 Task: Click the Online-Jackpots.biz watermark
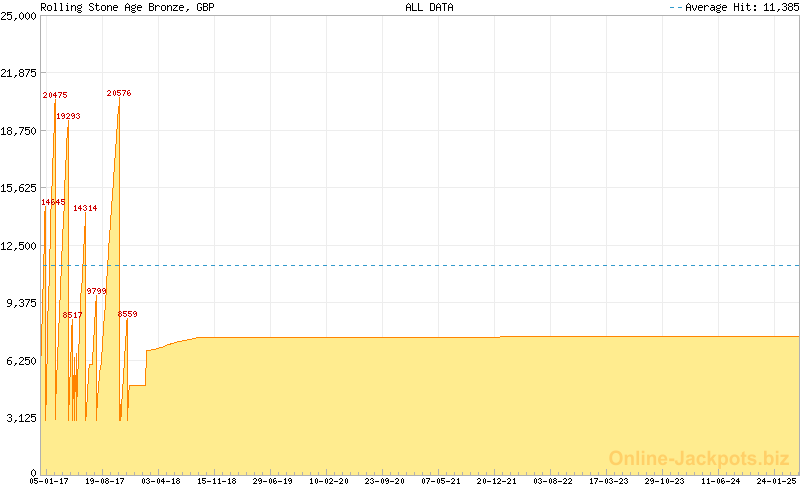click(x=699, y=458)
